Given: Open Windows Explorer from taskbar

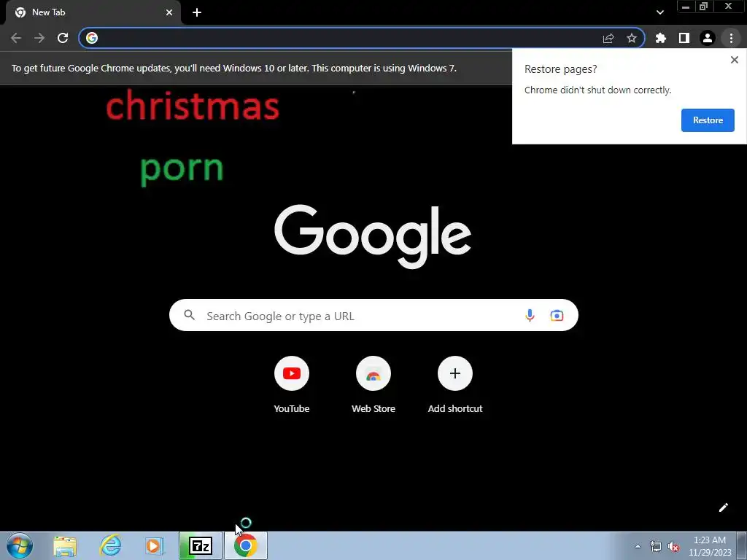Looking at the screenshot, I should [x=65, y=545].
